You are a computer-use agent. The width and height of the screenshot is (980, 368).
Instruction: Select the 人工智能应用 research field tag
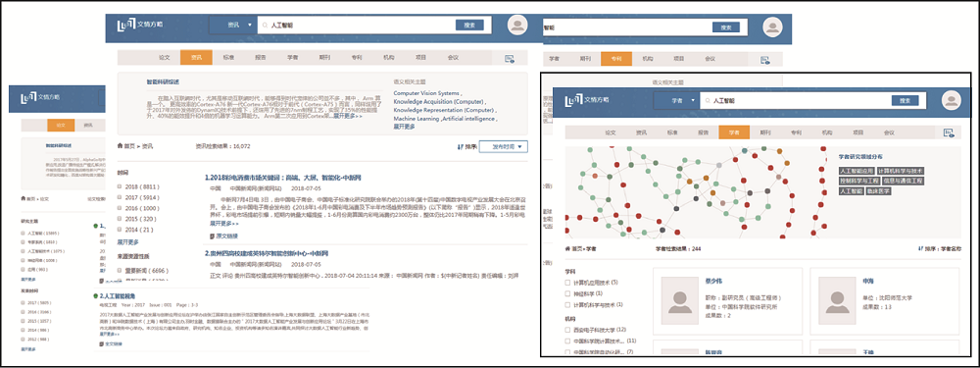point(857,170)
